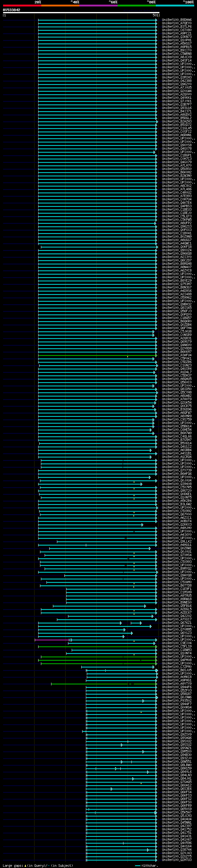Select label UniRef100_C1GLA5

177,128
